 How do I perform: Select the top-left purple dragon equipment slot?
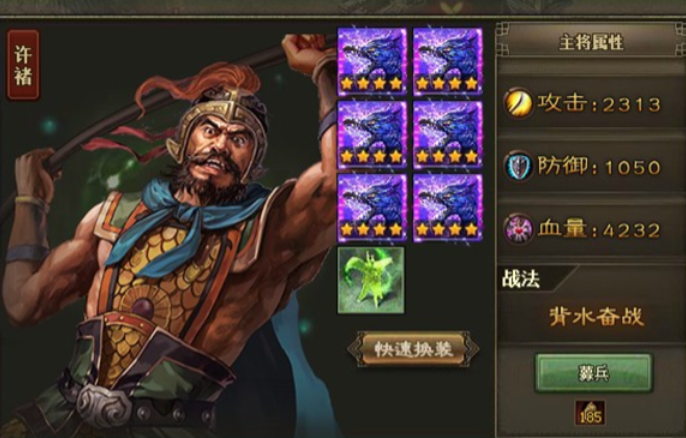(372, 61)
